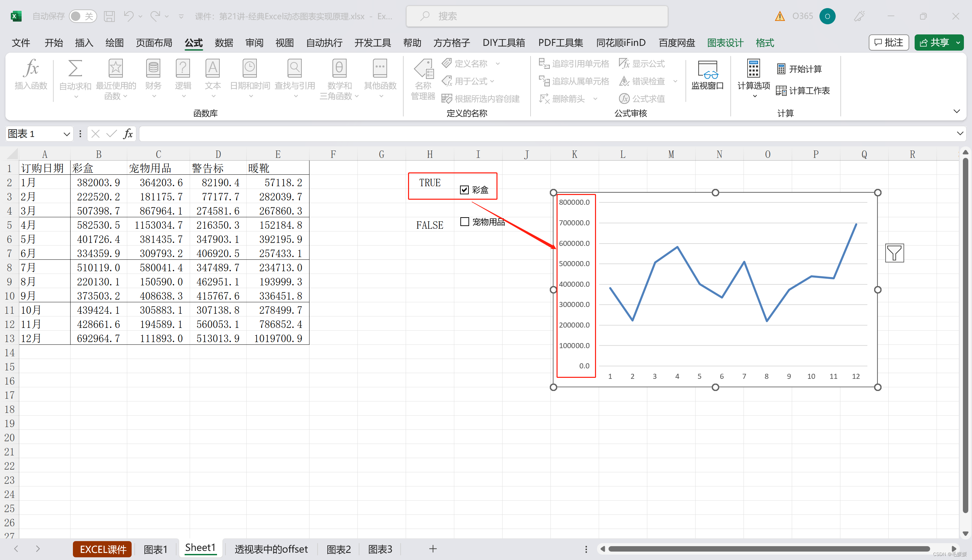Click the Comments (批注) button
Screen dimensions: 972x560
[889, 42]
